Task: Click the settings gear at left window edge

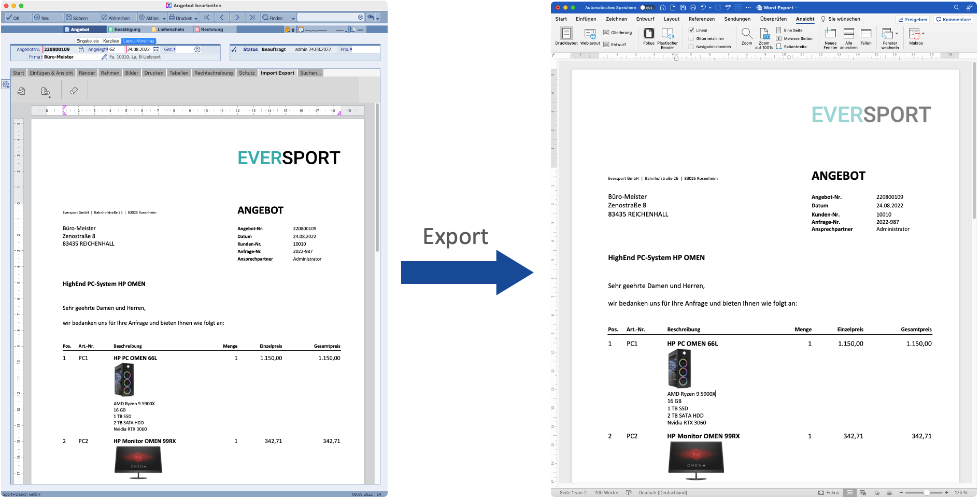Action: [6, 84]
